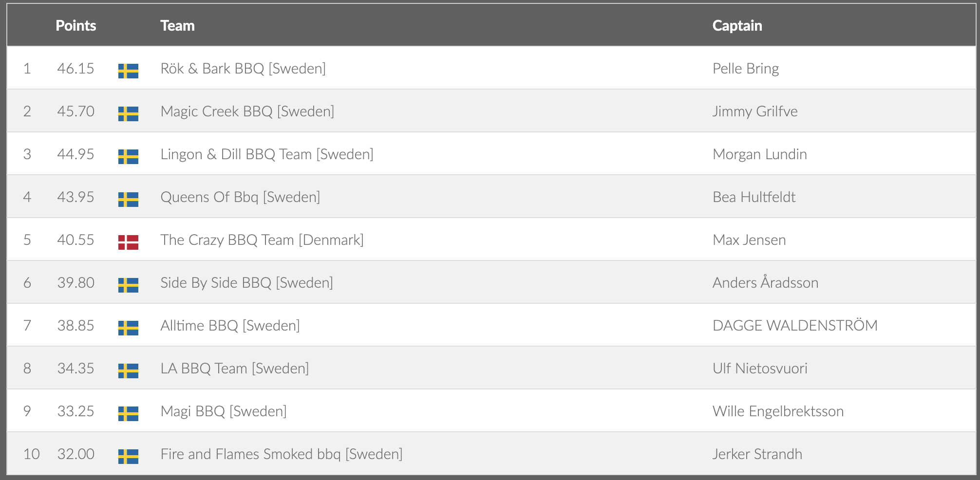Open the Rök & Bark BBQ team entry
Viewport: 980px width, 480px height.
243,69
